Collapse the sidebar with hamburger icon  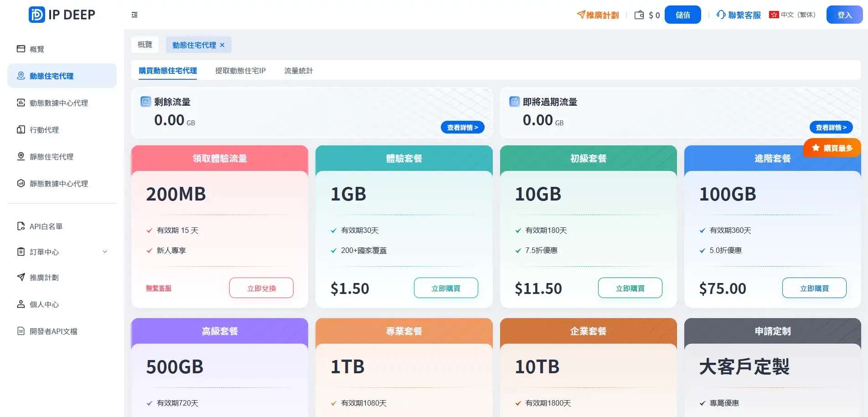[134, 15]
